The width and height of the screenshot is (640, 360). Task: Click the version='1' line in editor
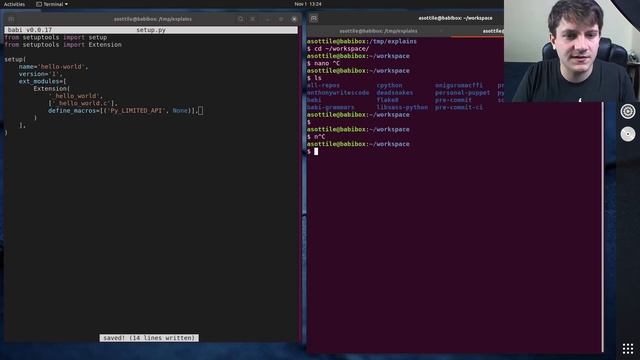(40, 74)
